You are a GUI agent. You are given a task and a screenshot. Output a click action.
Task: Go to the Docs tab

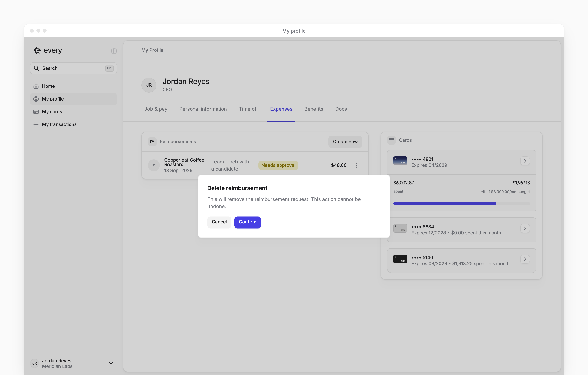click(x=341, y=109)
